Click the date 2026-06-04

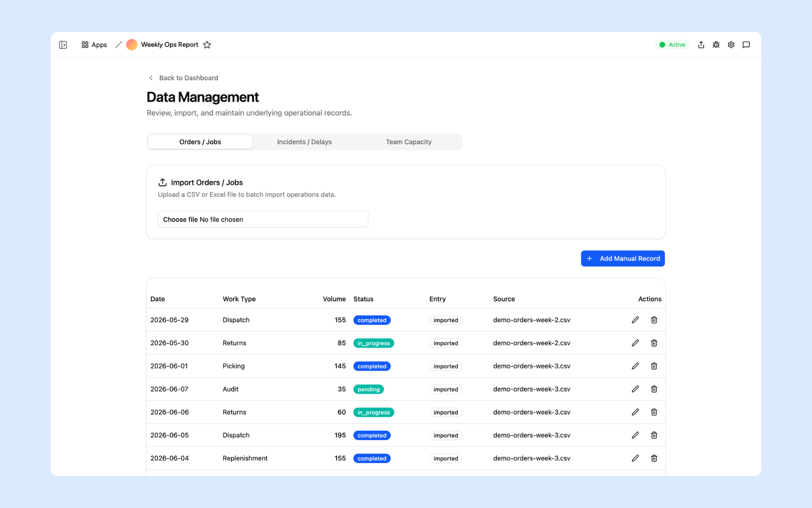170,458
